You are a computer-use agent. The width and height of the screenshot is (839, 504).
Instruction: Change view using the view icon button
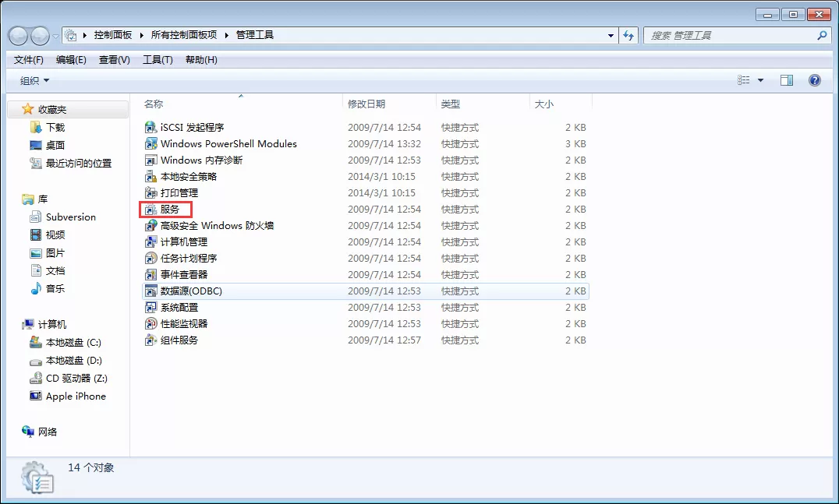coord(744,80)
